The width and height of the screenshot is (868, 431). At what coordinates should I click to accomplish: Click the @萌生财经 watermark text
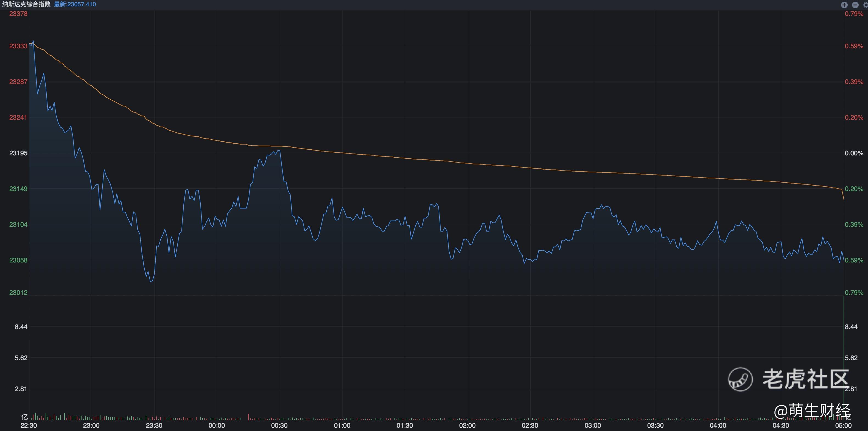click(x=812, y=411)
